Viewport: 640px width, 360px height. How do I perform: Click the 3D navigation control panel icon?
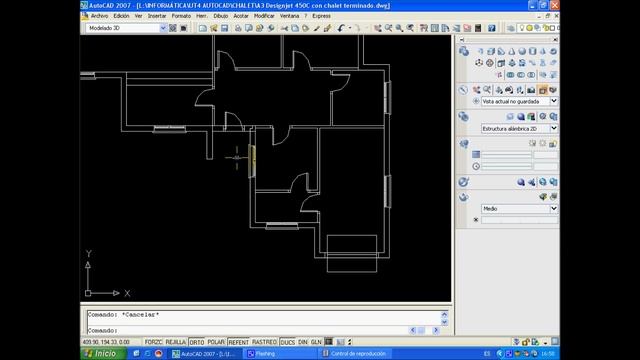(x=463, y=90)
